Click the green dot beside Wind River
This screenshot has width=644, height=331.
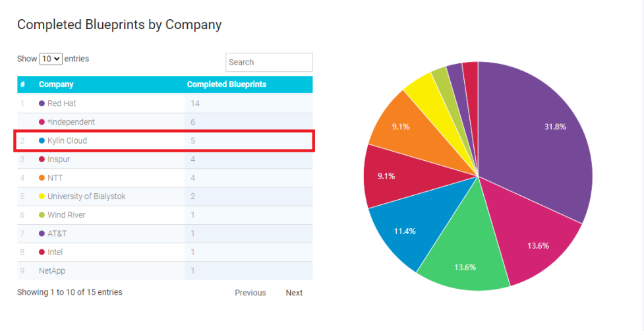point(42,215)
